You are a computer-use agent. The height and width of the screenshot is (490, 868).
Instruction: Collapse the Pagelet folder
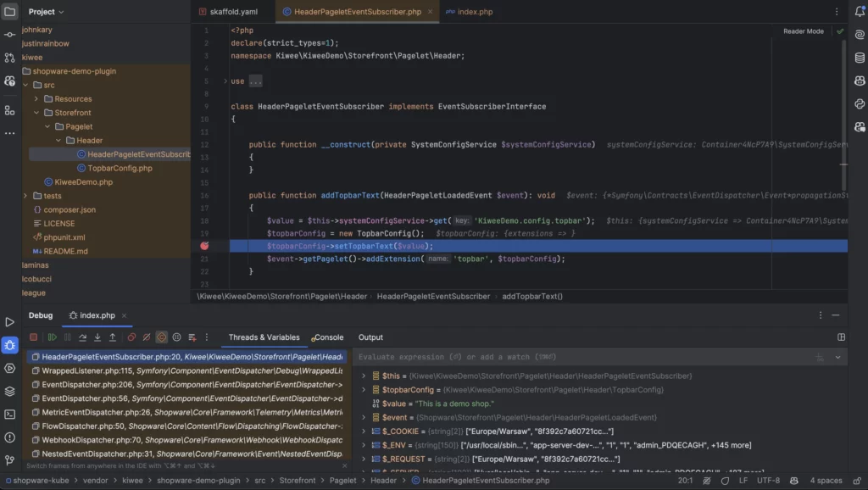pyautogui.click(x=47, y=127)
